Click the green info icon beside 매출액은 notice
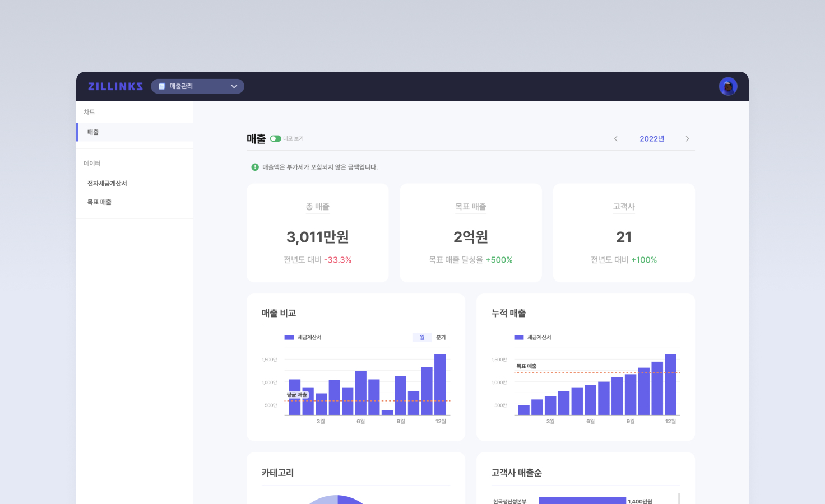 click(x=255, y=167)
